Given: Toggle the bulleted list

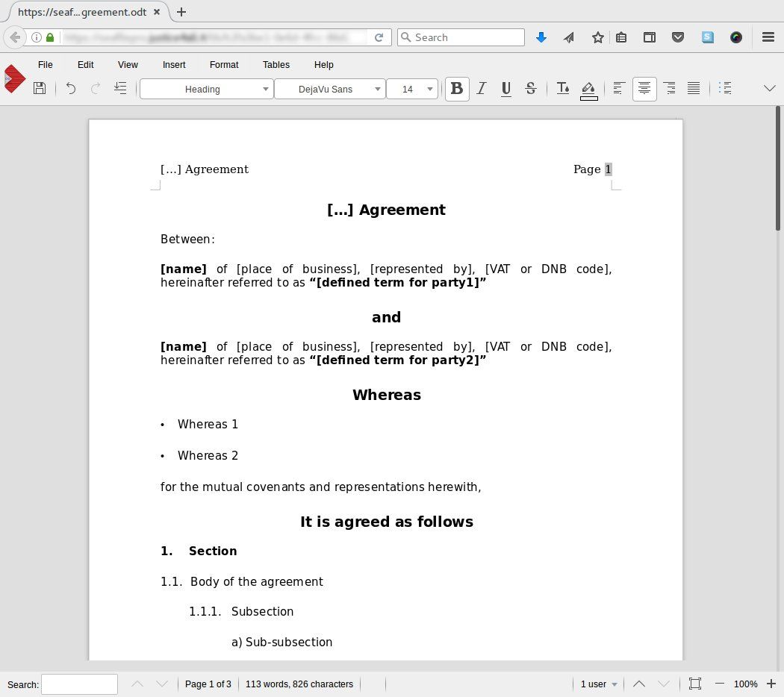Looking at the screenshot, I should click(725, 89).
